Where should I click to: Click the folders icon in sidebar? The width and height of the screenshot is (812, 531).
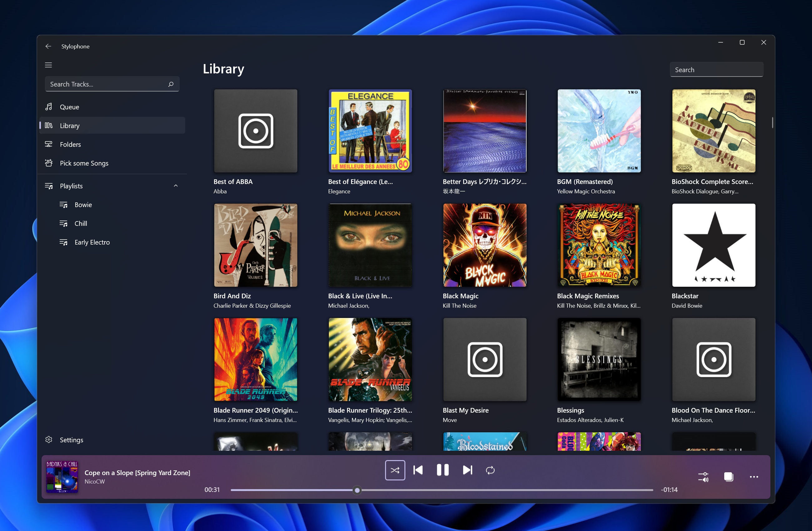click(x=49, y=144)
